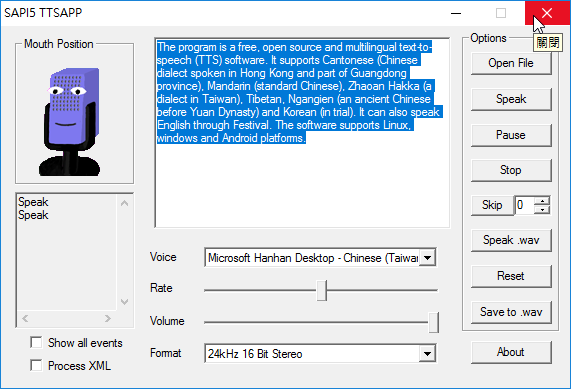Click the microphone character mouth image
The height and width of the screenshot is (389, 571).
tap(69, 121)
